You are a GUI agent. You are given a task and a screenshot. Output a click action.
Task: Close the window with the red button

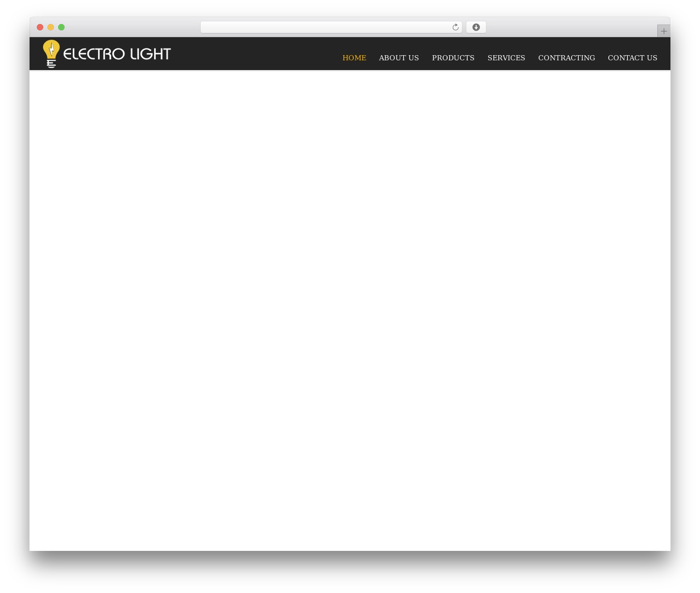pyautogui.click(x=40, y=27)
